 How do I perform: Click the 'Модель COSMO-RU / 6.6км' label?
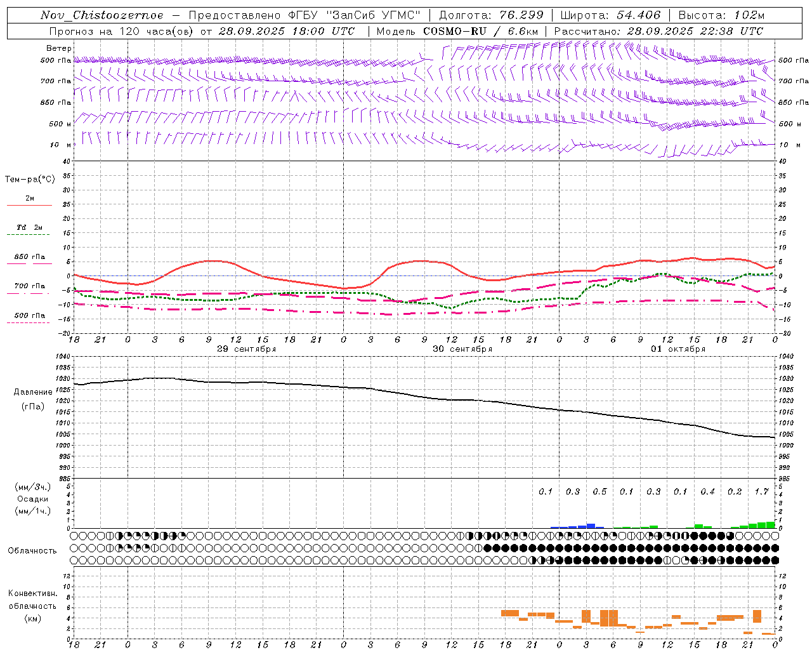point(457,31)
